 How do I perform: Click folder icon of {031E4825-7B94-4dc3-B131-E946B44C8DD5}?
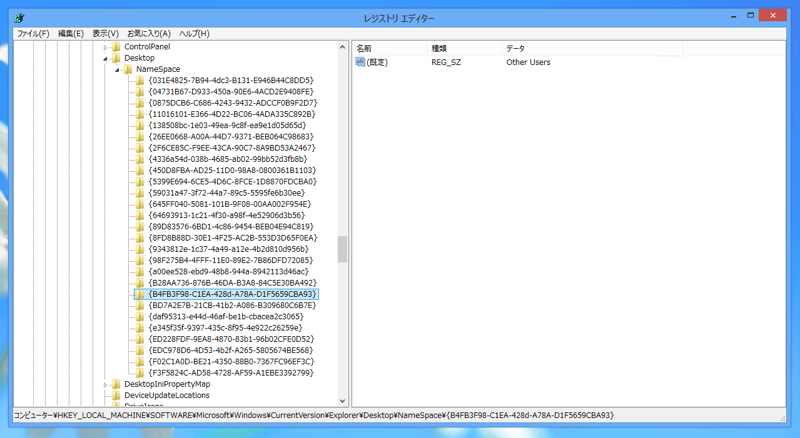click(x=140, y=81)
